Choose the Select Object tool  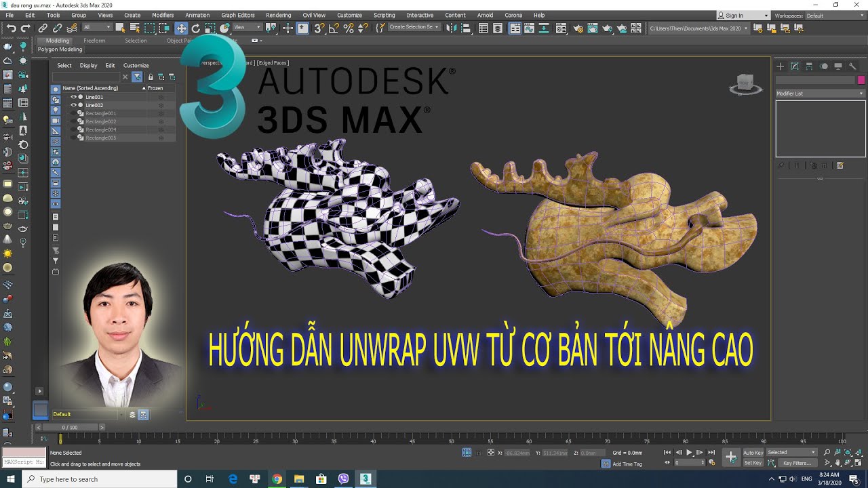pos(120,28)
